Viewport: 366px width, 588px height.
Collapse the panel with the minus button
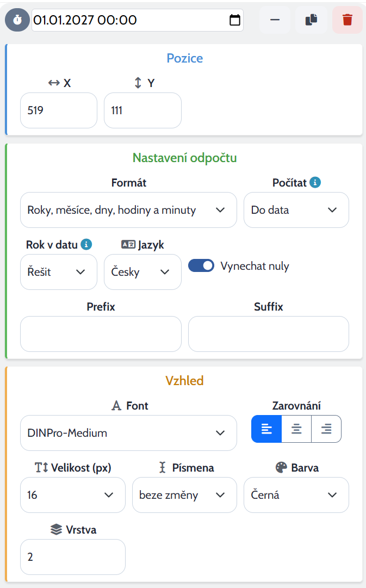[275, 20]
